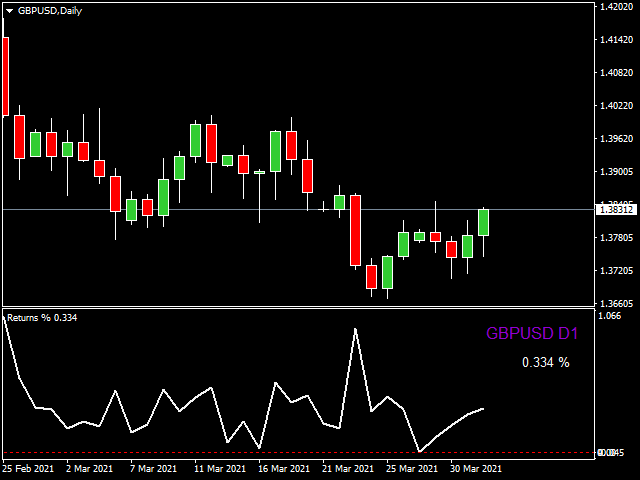
Task: Click the 1.066 indicator scale value
Action: click(x=610, y=316)
